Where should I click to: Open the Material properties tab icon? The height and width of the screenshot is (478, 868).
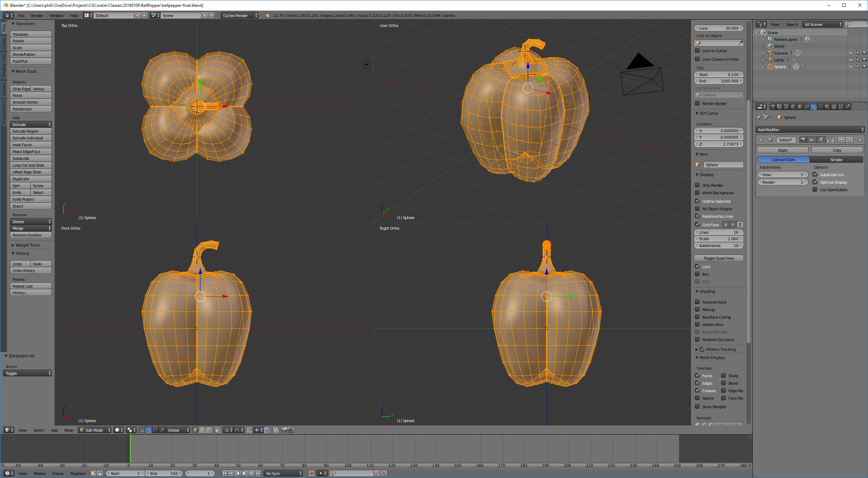[827, 107]
